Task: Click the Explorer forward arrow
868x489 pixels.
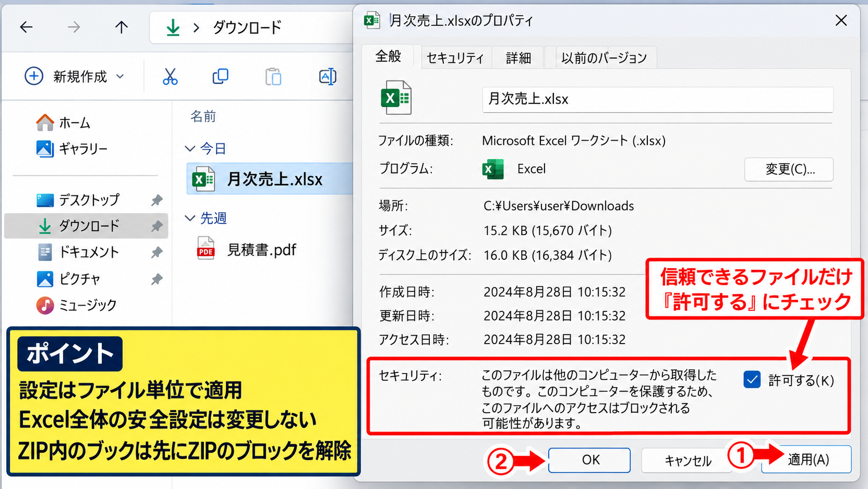Action: point(74,27)
